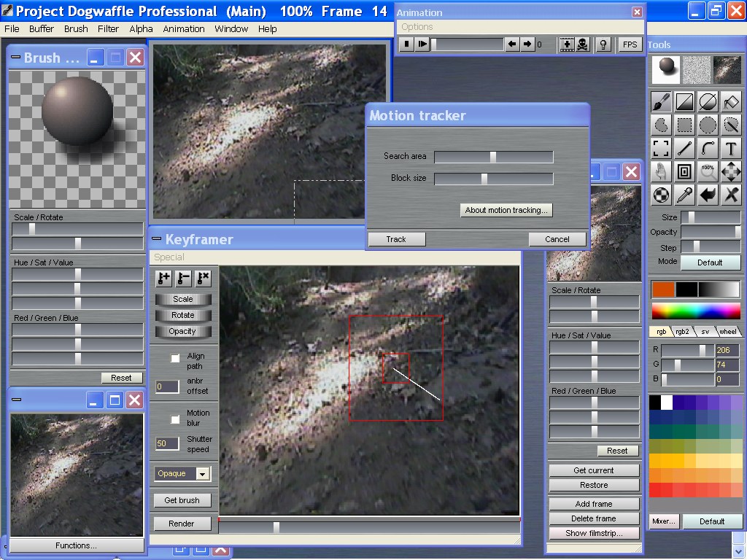This screenshot has width=747, height=560.
Task: Switch to the sv color tab
Action: 705,331
